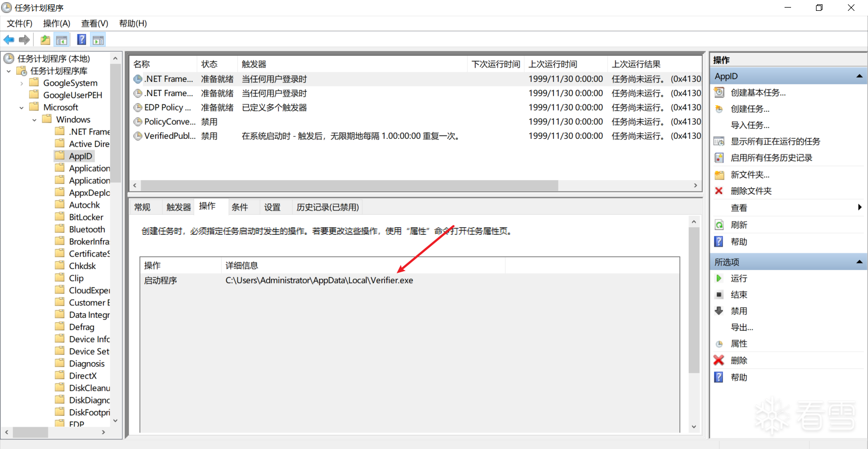Switch to the 条件 tab
The width and height of the screenshot is (868, 449).
tap(239, 207)
